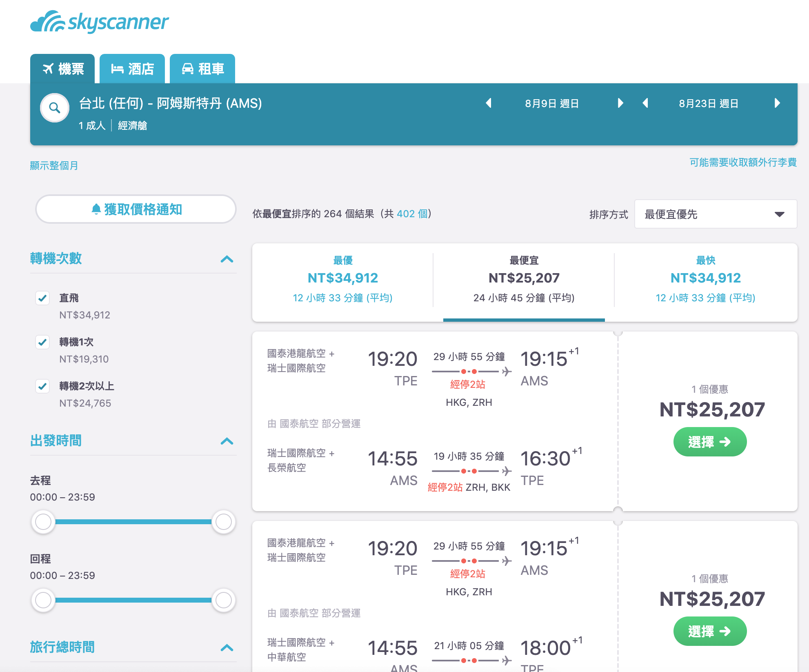
Task: Go to next departure date after 8月9日
Action: click(620, 103)
